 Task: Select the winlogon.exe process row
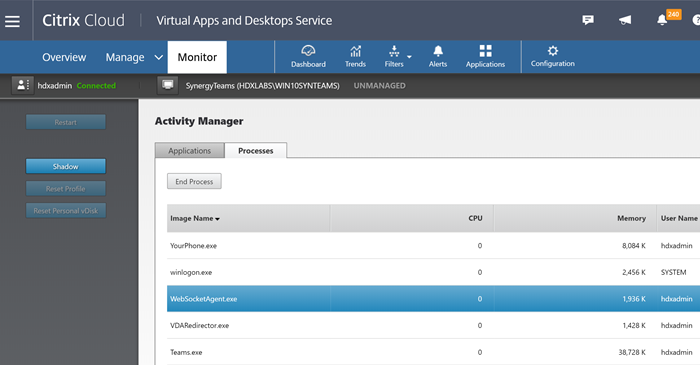pyautogui.click(x=433, y=272)
